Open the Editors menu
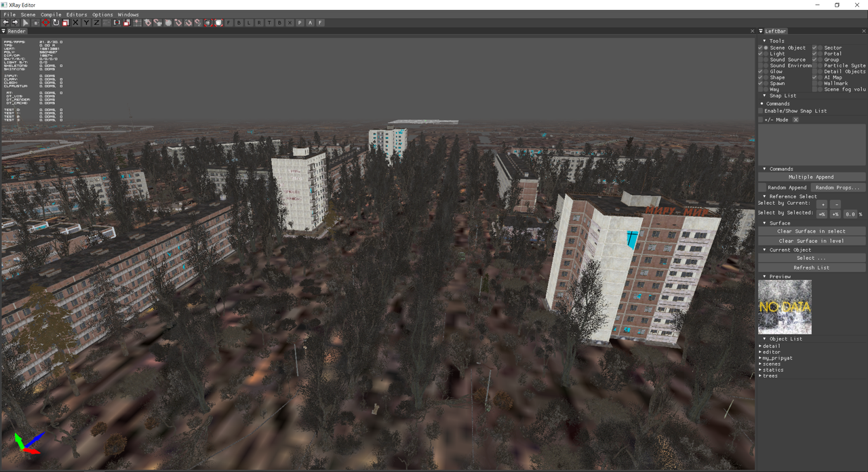 pos(77,14)
